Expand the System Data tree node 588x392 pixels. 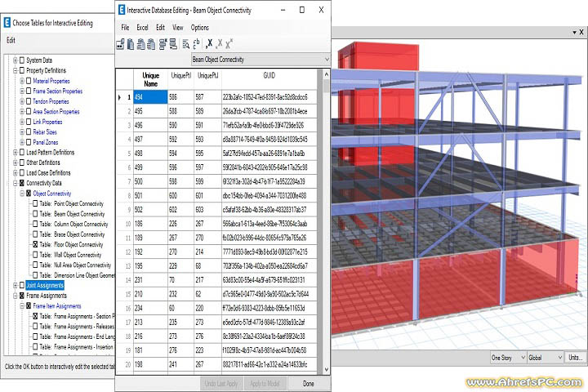16,60
